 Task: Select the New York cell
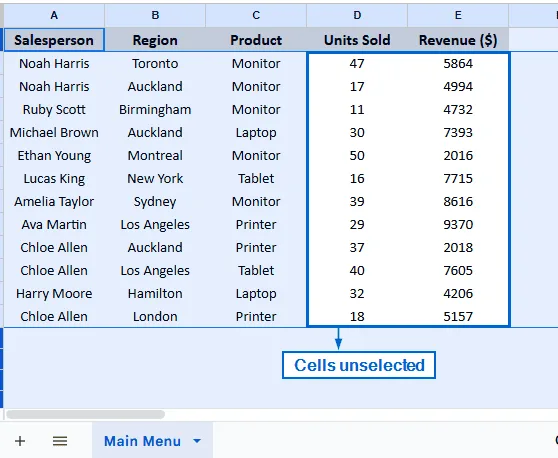[155, 178]
